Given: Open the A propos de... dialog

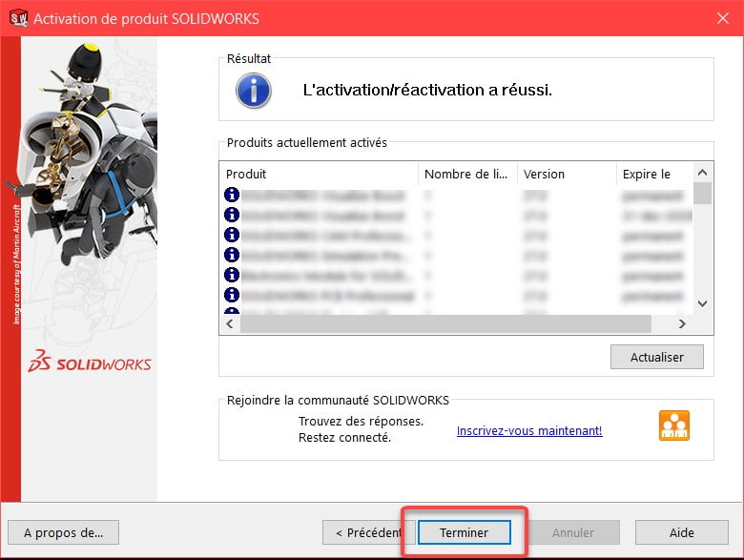Looking at the screenshot, I should click(64, 532).
